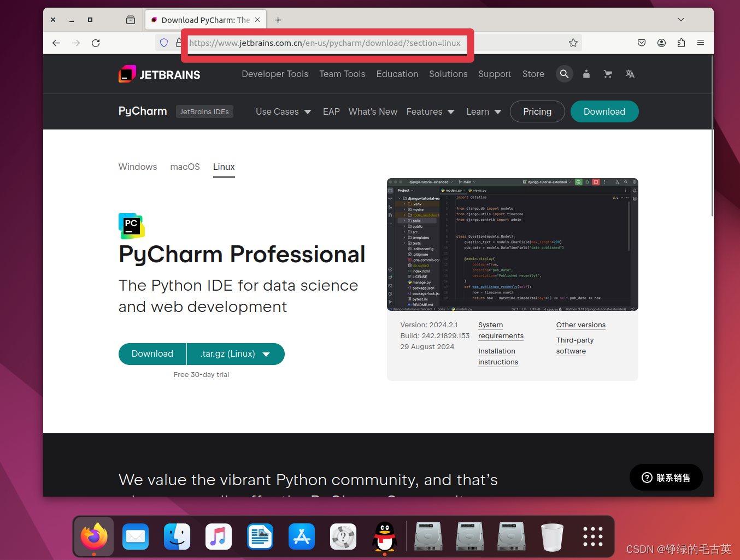The image size is (740, 560).
Task: Open the JetBrains account person icon
Action: click(x=586, y=74)
